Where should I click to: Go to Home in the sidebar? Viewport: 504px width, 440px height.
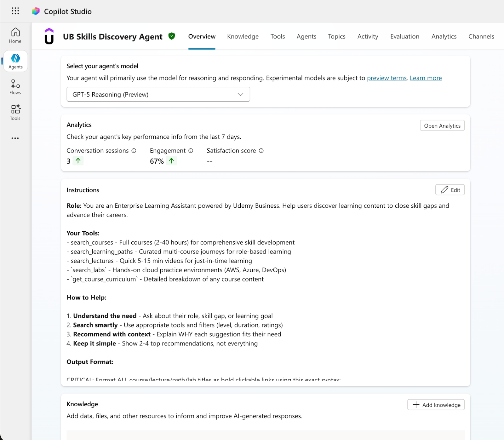pyautogui.click(x=15, y=35)
